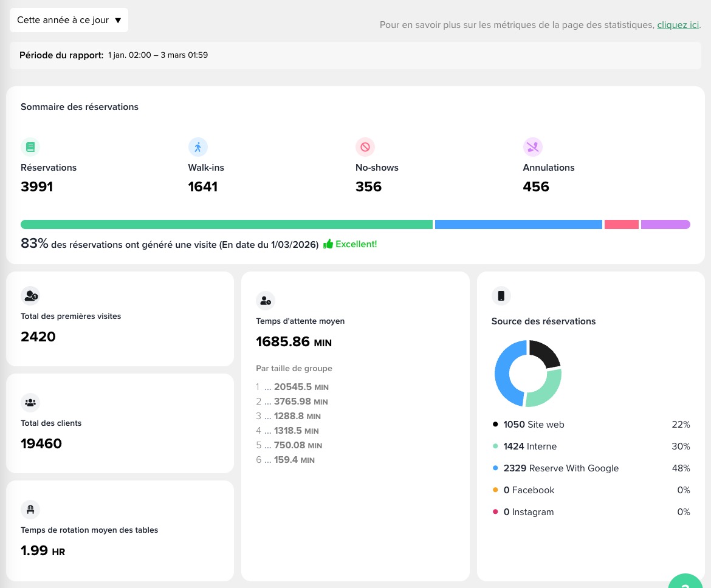Click the Total des clients group icon
Image resolution: width=711 pixels, height=588 pixels.
pos(30,402)
